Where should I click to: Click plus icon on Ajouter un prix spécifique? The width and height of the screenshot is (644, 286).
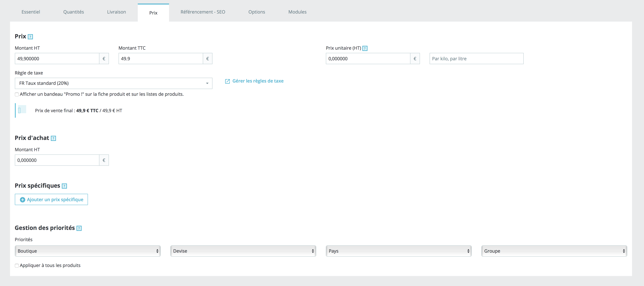[x=22, y=200]
